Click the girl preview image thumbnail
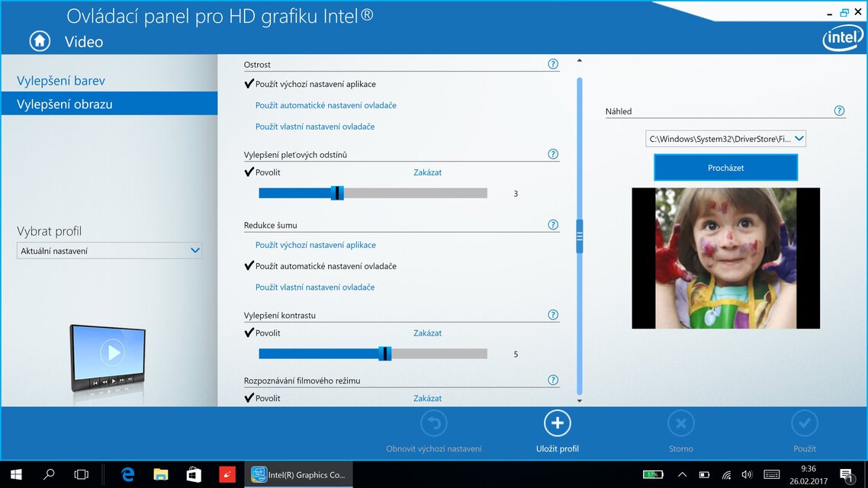 [725, 258]
